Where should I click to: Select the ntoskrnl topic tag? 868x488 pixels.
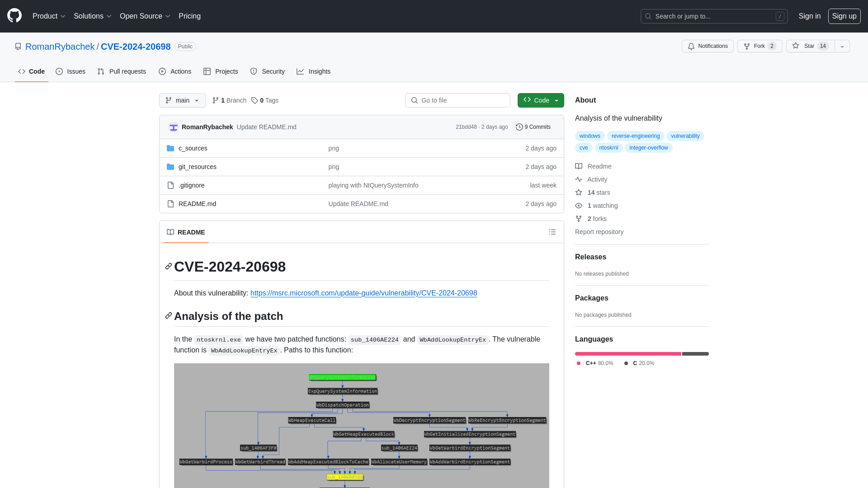609,148
